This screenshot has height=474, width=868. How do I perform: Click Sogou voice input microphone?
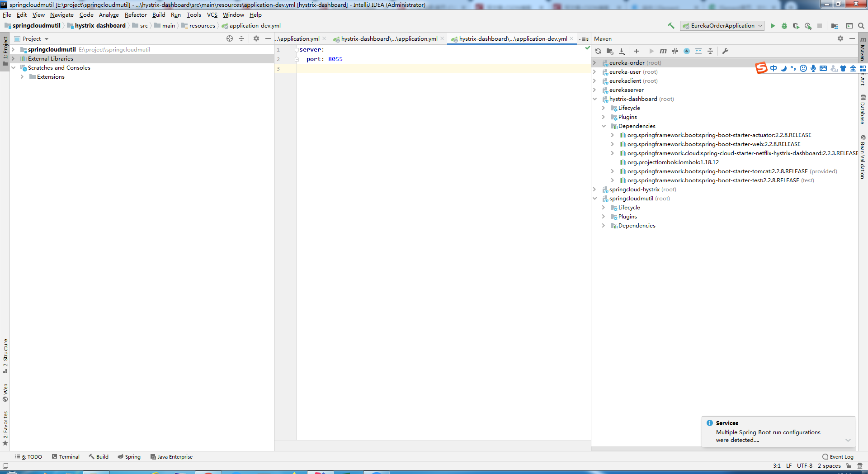pos(813,68)
